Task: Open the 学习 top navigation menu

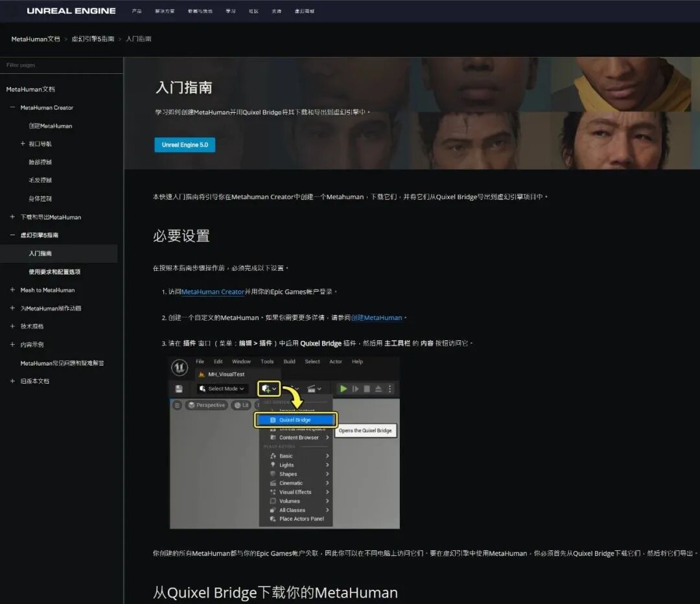Action: (x=230, y=11)
